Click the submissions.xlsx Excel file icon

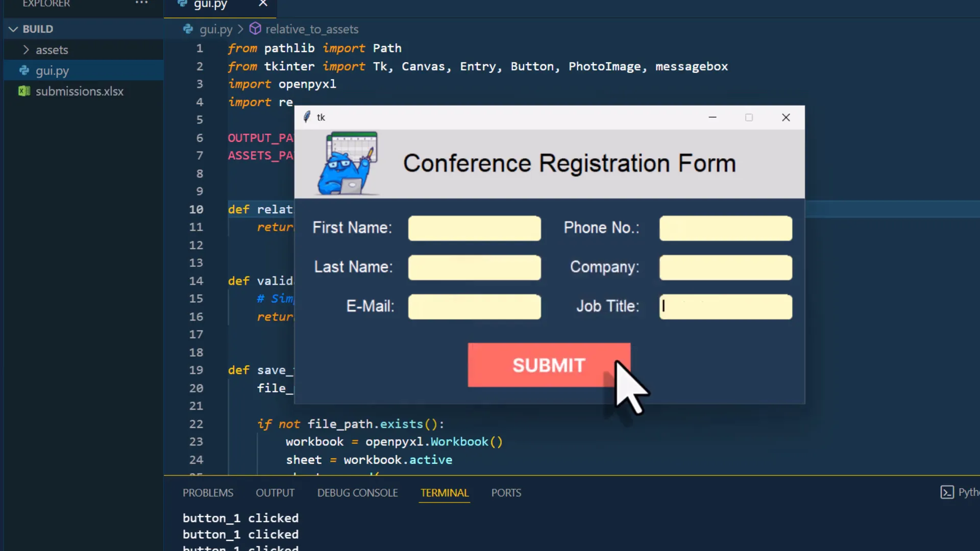(x=24, y=91)
